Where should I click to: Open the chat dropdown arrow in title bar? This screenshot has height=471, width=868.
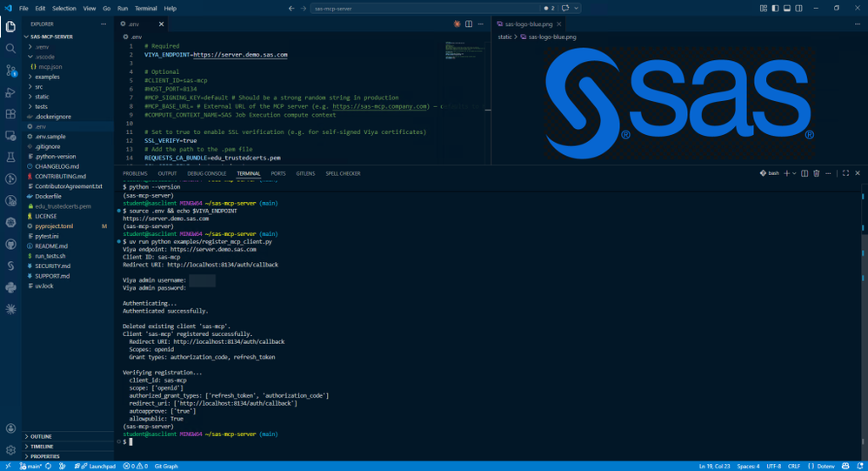click(x=577, y=9)
